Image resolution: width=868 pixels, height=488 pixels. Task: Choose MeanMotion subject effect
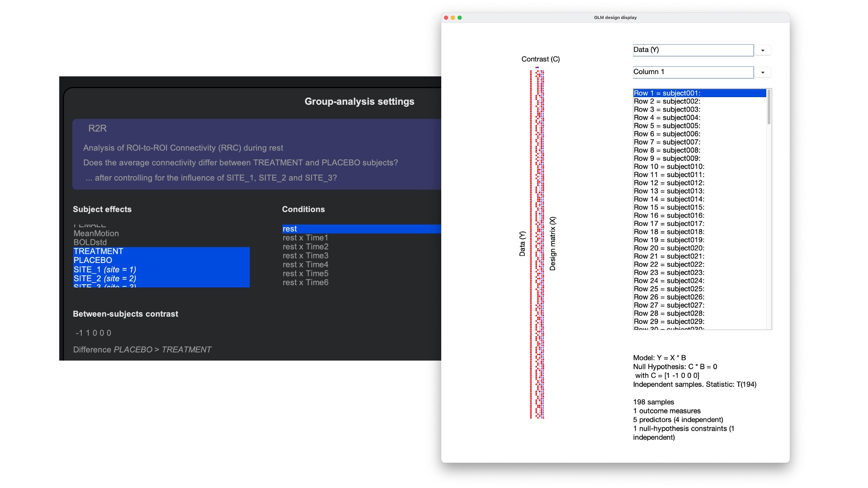click(x=96, y=234)
